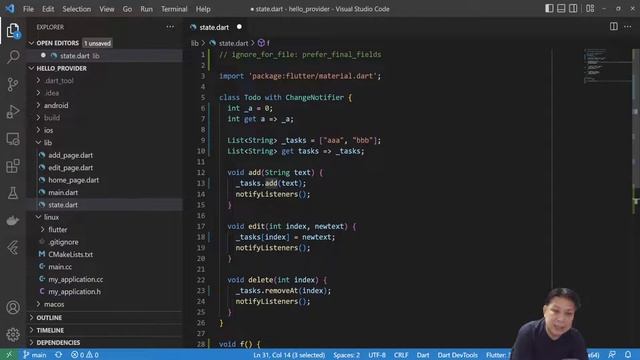Click Spaces: 2 indentation setting
This screenshot has width=640, height=360.
point(346,355)
